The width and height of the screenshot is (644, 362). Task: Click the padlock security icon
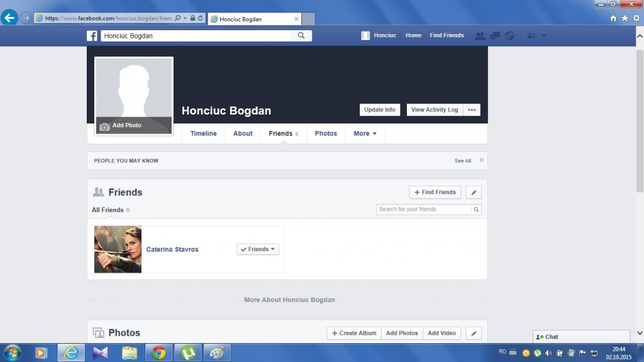pyautogui.click(x=192, y=18)
